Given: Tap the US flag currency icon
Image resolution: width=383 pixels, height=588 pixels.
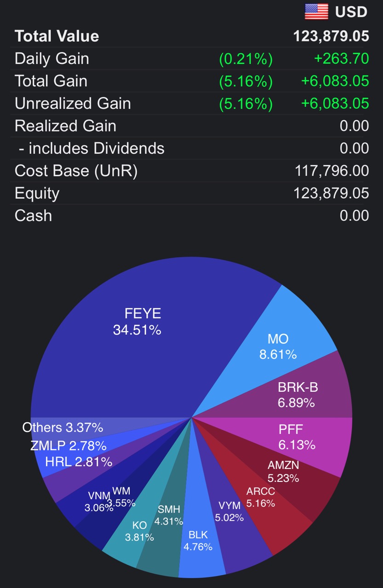Looking at the screenshot, I should pos(316,11).
